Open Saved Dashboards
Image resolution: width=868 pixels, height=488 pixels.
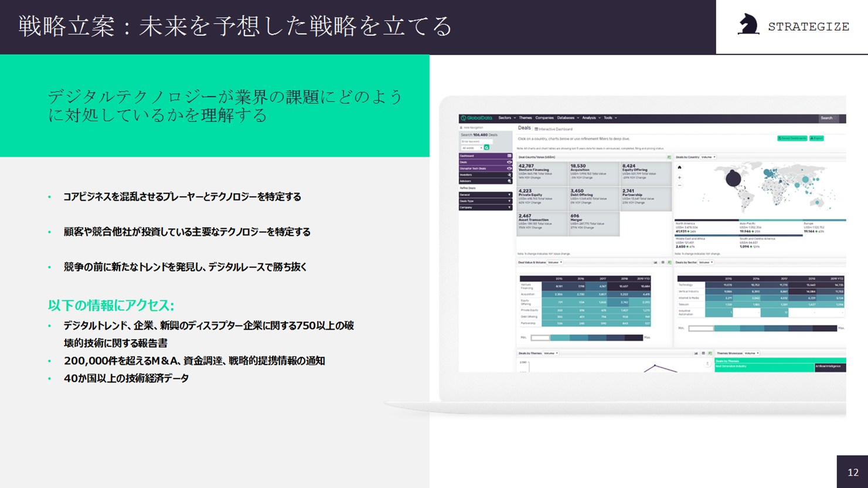792,138
